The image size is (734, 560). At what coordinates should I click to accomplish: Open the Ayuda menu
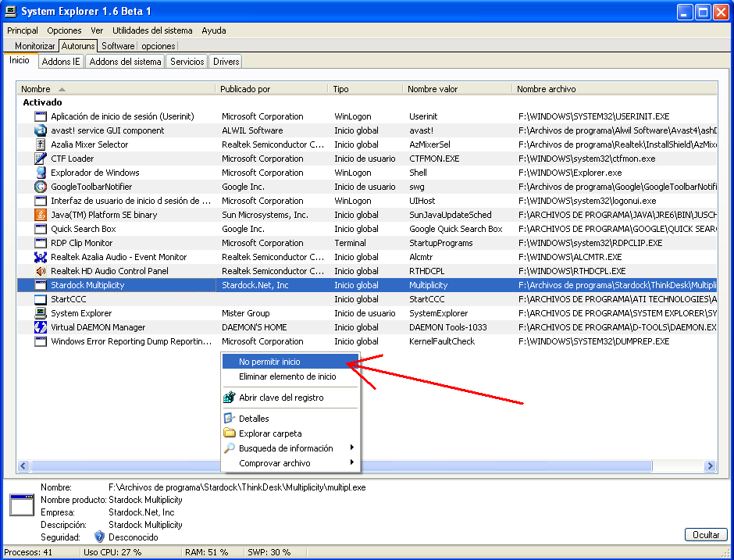[214, 30]
